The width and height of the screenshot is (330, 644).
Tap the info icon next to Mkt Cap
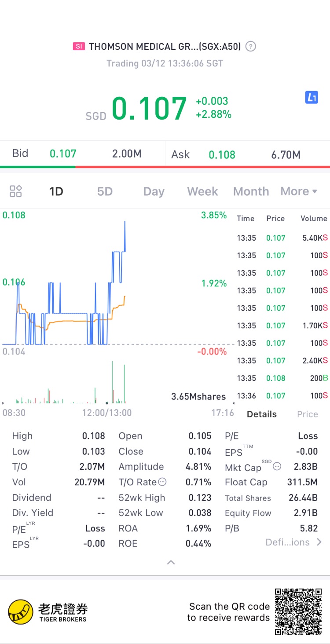[x=277, y=466]
